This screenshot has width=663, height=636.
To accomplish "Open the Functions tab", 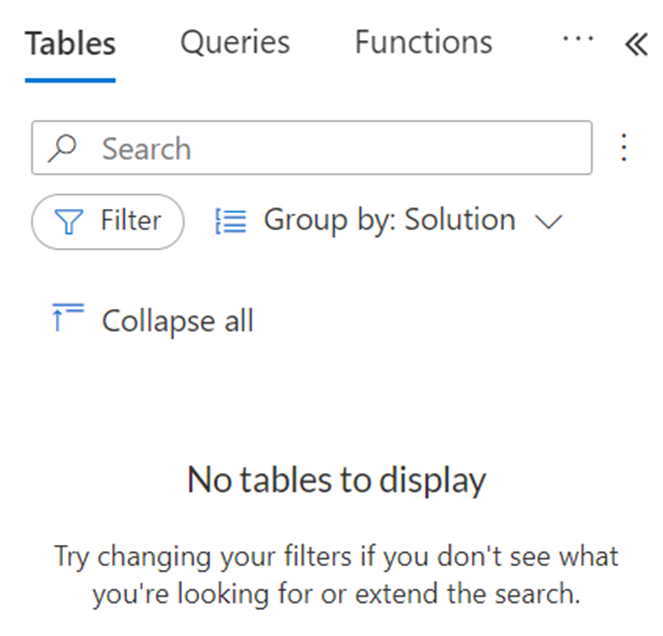I will click(423, 42).
